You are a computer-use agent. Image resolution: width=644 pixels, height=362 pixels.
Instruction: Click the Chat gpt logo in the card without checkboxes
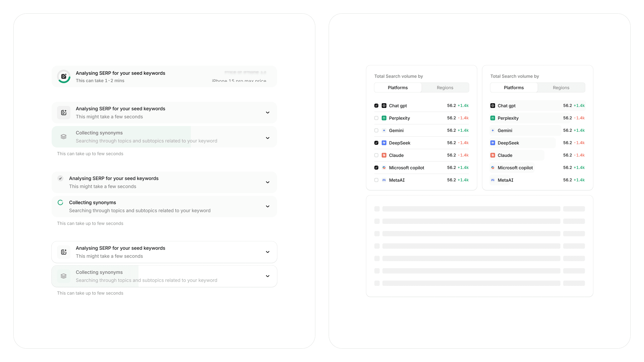click(493, 106)
